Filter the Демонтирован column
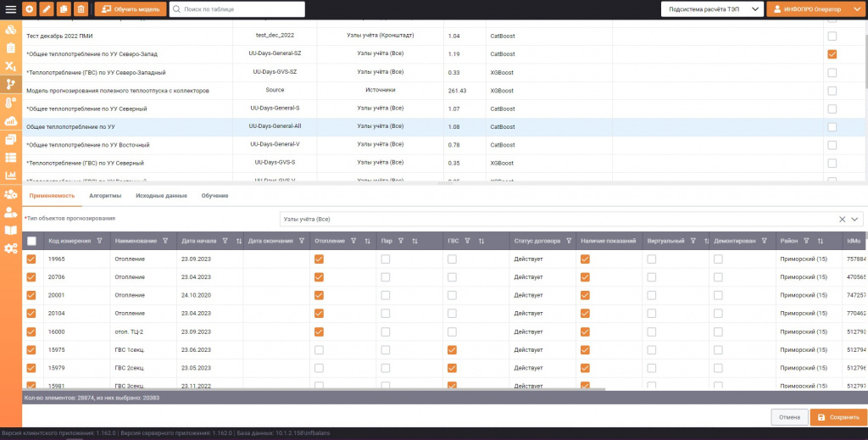 (764, 241)
